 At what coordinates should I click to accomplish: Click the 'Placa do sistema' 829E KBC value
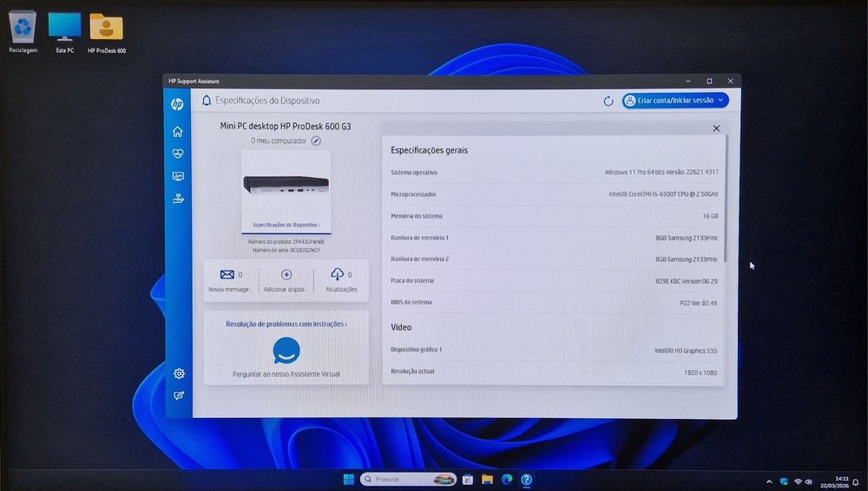click(x=687, y=281)
